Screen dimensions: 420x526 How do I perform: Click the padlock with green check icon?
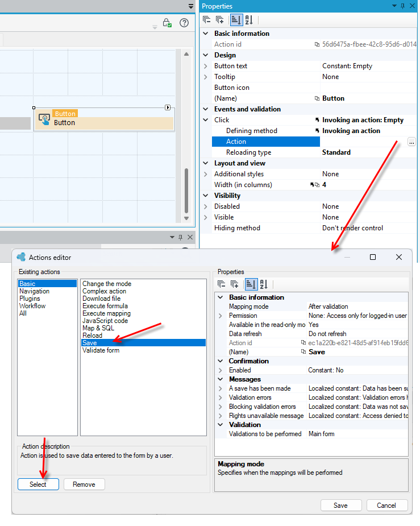click(167, 23)
